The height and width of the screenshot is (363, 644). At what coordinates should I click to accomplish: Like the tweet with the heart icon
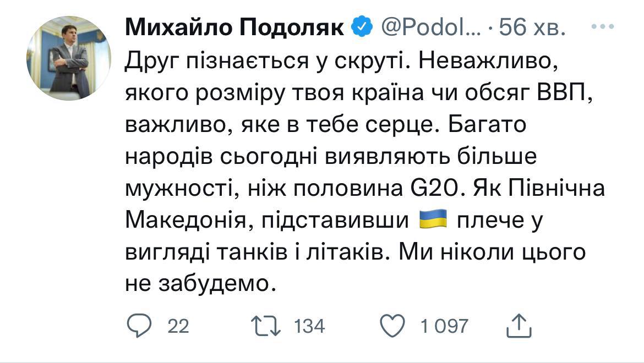[393, 326]
